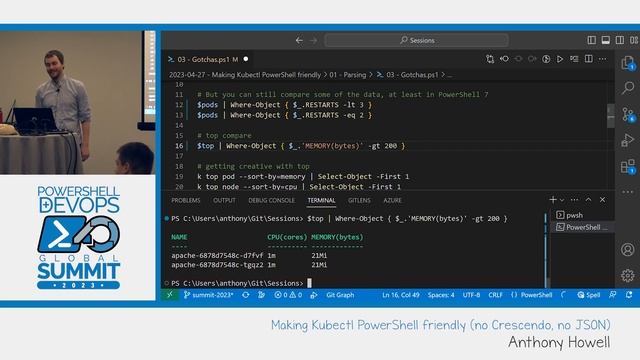Switch to the DEBUG CONSOLE panel tab

pyautogui.click(x=271, y=200)
